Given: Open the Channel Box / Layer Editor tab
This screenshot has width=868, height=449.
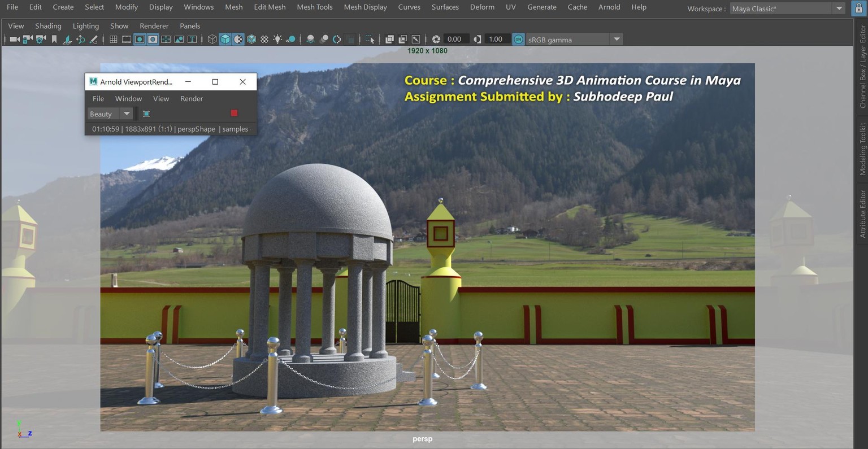Looking at the screenshot, I should [x=862, y=67].
